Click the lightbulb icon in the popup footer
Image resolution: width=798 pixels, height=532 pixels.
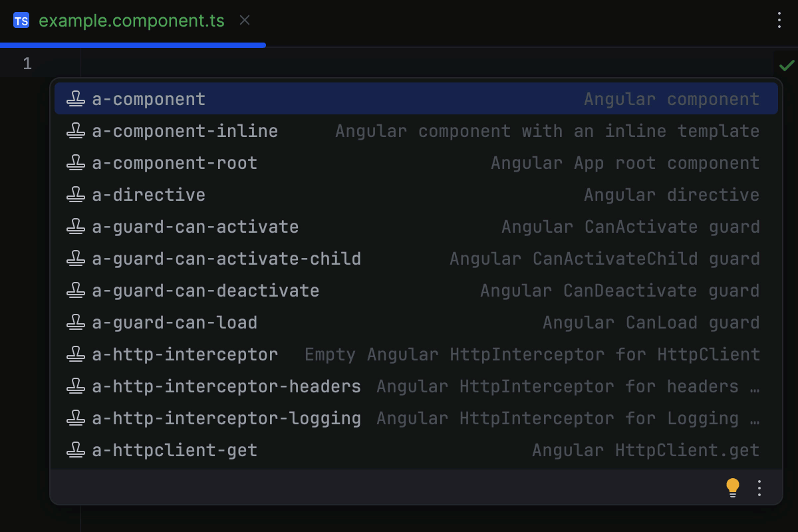[733, 487]
